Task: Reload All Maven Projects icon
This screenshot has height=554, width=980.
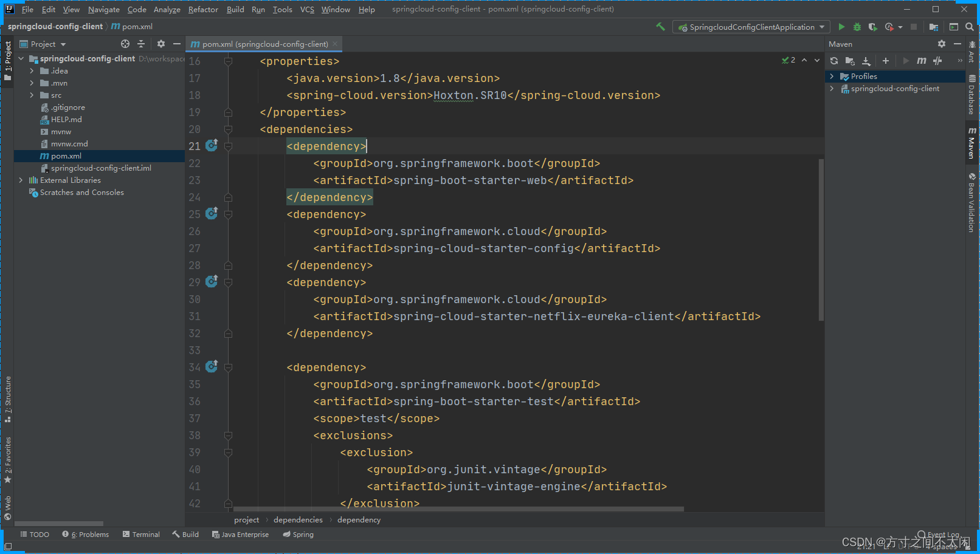Action: (834, 61)
